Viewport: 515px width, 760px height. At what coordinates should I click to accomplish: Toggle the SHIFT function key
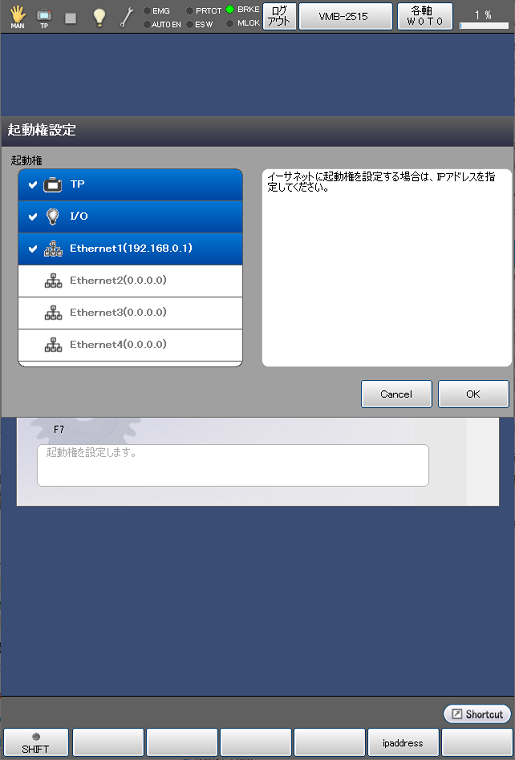coord(36,743)
